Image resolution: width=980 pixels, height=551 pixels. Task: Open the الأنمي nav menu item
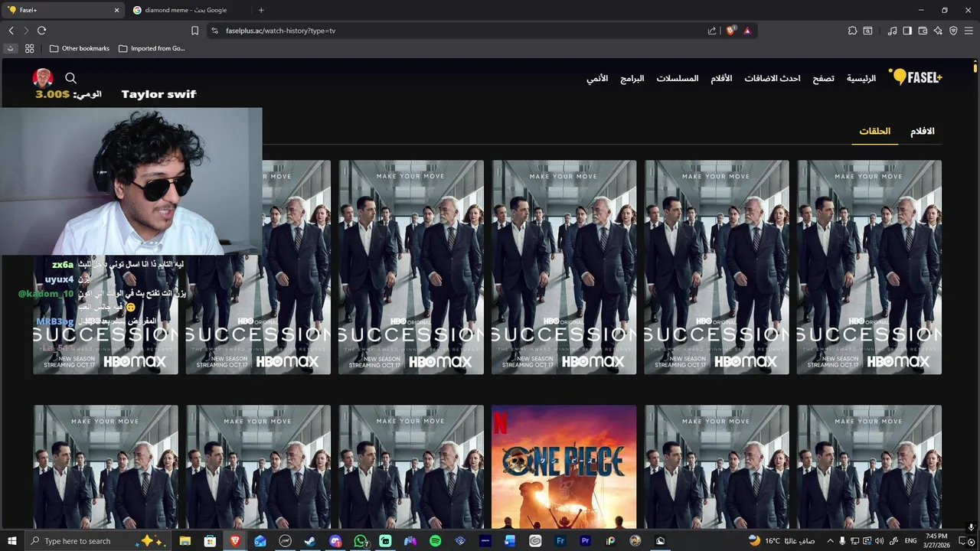pyautogui.click(x=597, y=78)
